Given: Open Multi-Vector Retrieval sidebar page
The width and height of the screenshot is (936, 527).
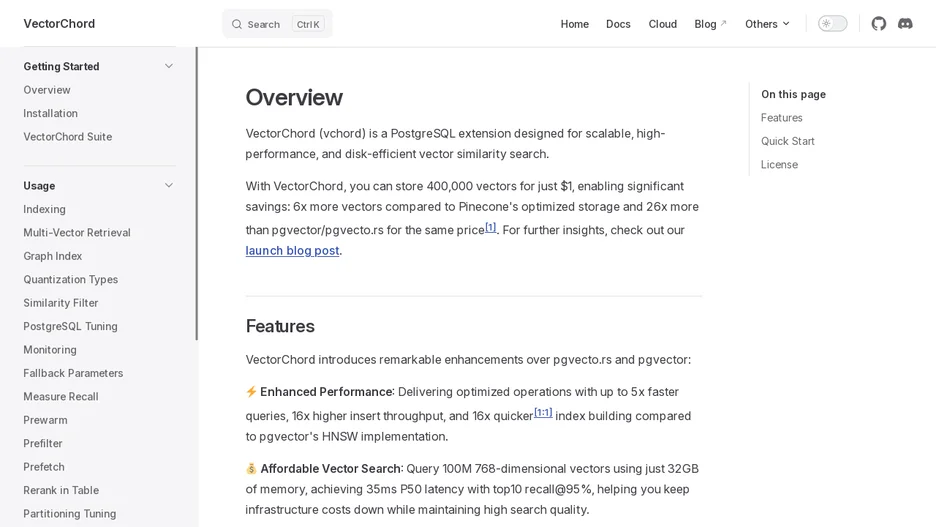Looking at the screenshot, I should (77, 233).
